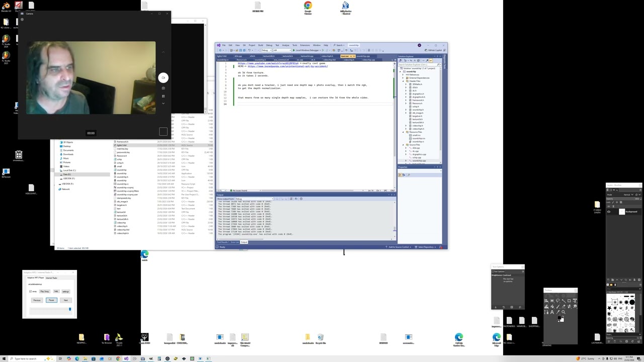The image size is (644, 362).
Task: Click the Next button in MP3 player
Action: click(x=66, y=300)
